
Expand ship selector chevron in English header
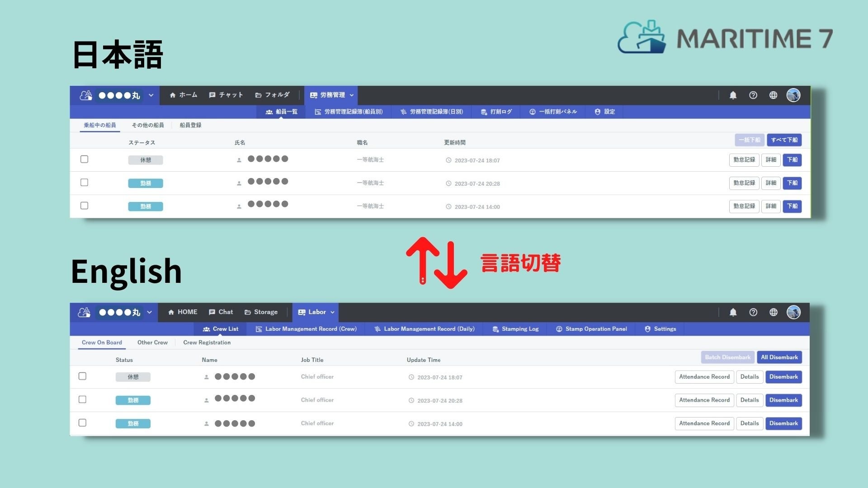tap(150, 312)
